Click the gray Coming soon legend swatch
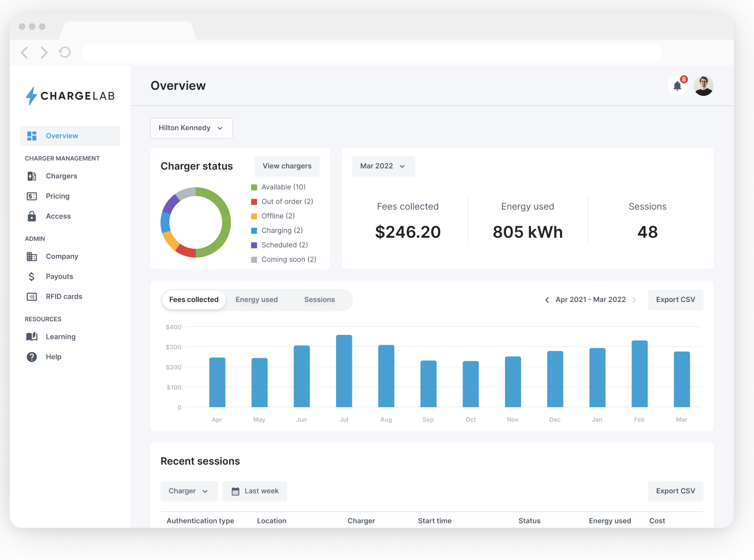 click(x=254, y=260)
